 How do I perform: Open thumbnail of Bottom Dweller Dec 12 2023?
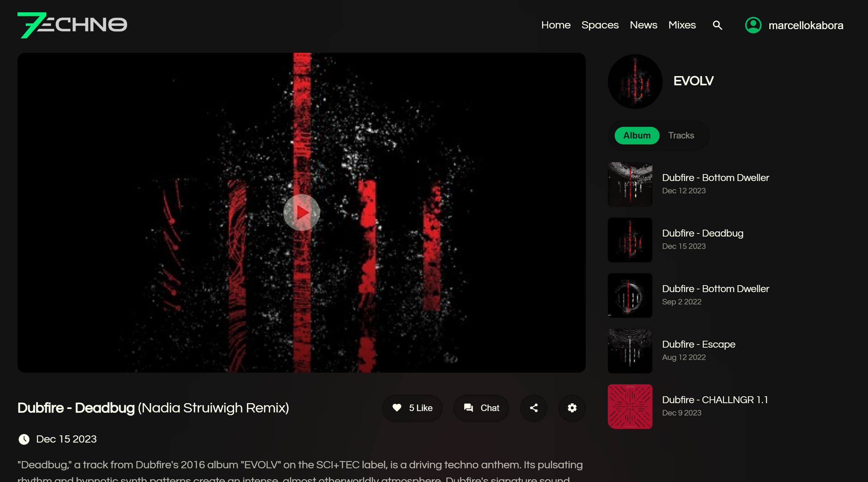[x=630, y=184]
